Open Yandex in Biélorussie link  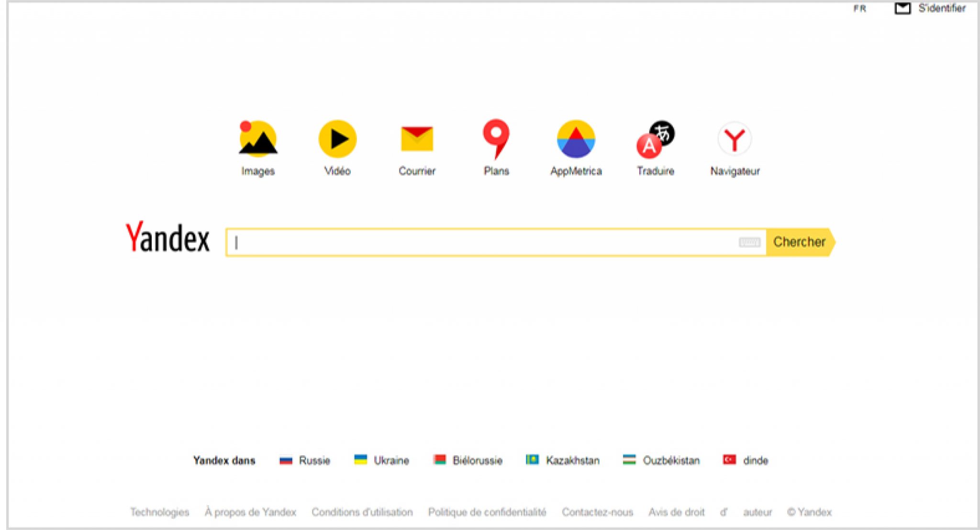pyautogui.click(x=478, y=461)
